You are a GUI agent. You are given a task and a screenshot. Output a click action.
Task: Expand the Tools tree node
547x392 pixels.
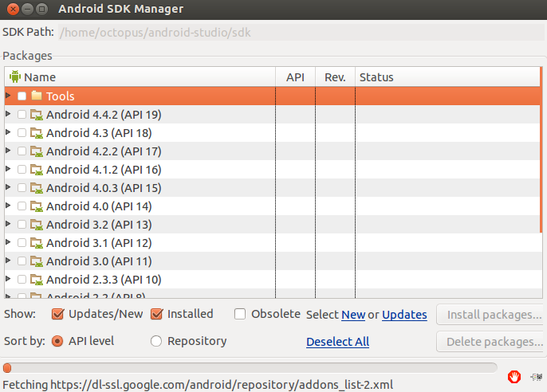pos(8,95)
